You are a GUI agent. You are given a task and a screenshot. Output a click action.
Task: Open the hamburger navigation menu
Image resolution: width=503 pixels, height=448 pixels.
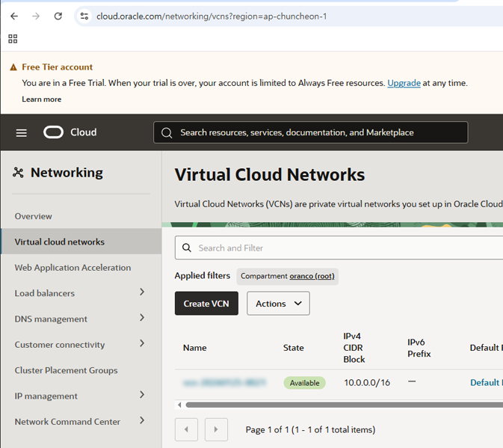click(x=22, y=132)
